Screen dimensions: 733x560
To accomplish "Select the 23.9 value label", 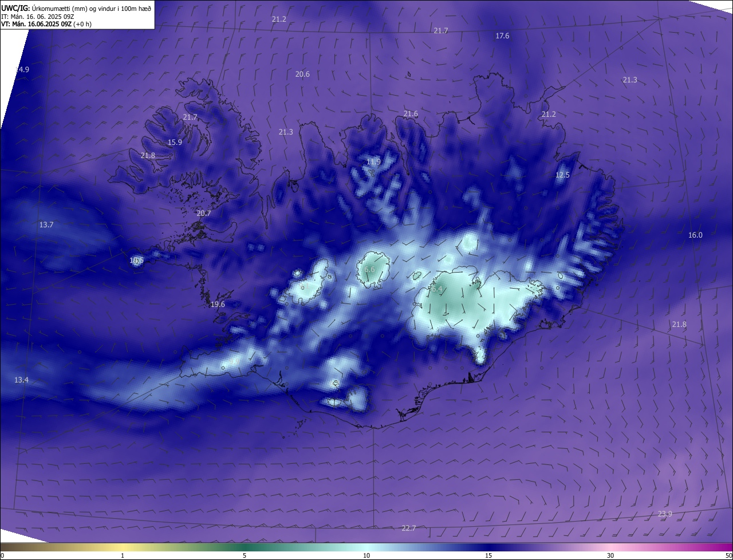I will click(665, 514).
